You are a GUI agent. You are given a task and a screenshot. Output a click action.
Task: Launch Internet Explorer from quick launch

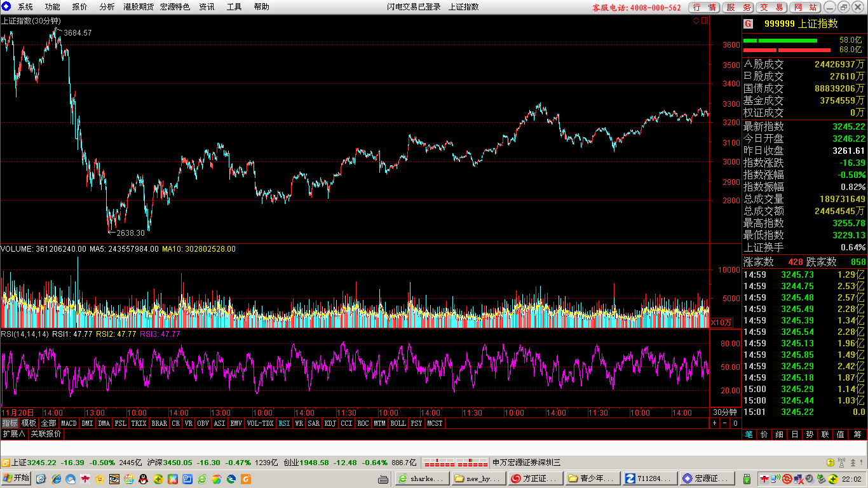[56, 478]
